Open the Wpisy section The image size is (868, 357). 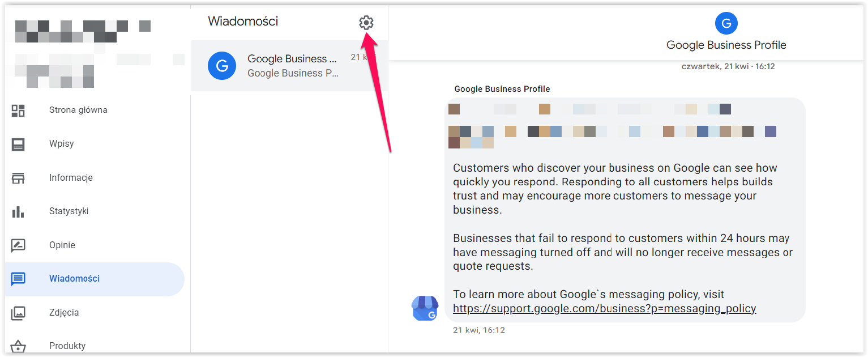(62, 144)
